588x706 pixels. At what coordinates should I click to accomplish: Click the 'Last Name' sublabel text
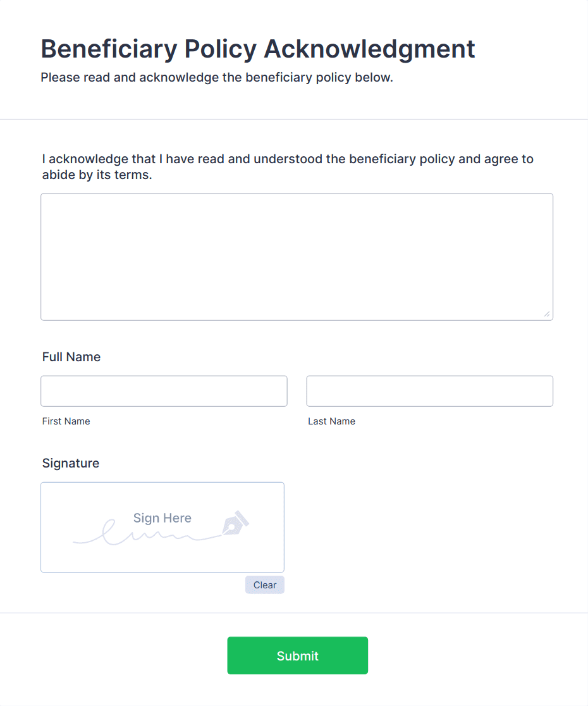click(331, 421)
